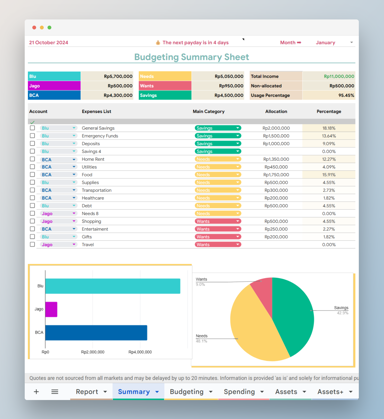Open Assets tab menu arrow
The width and height of the screenshot is (384, 419).
304,392
